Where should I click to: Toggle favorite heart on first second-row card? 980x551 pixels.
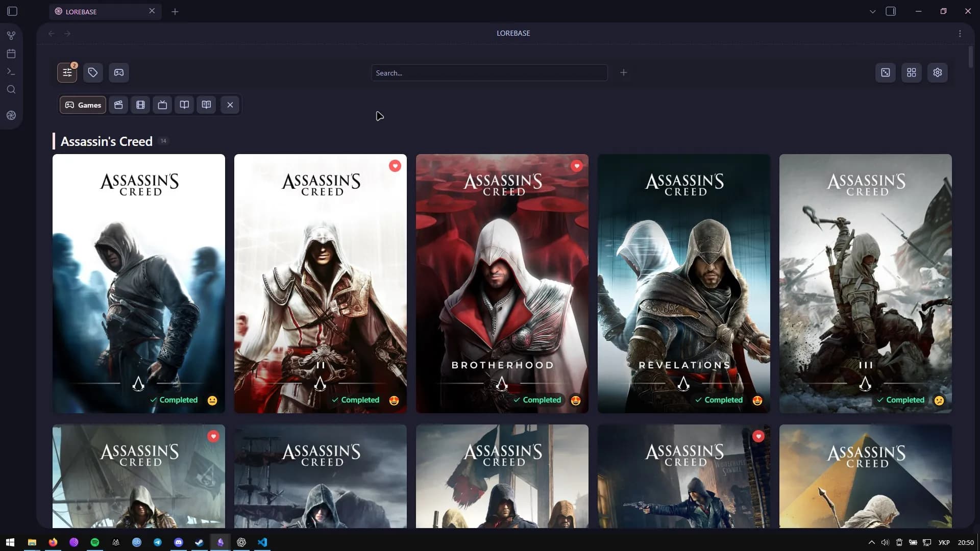213,436
